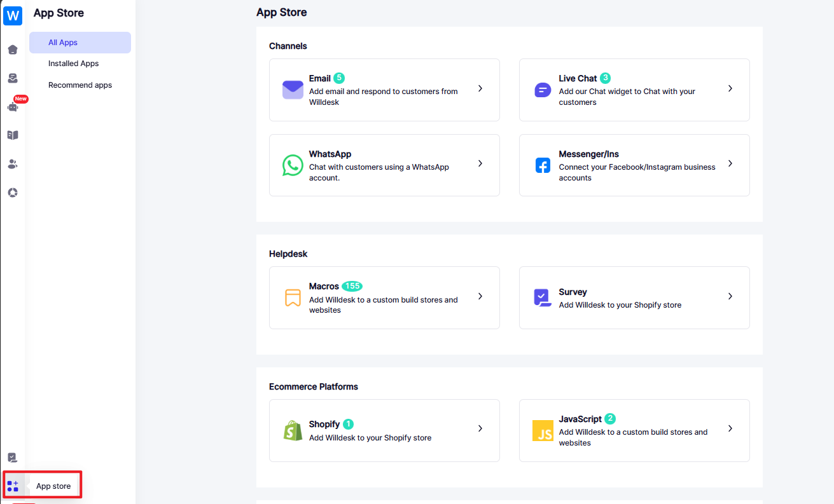Click the Willdesk W logo
The height and width of the screenshot is (504, 834).
pos(13,15)
